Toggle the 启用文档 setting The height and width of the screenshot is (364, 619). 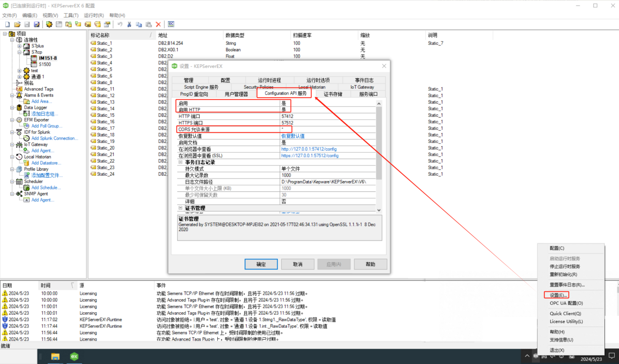tap(317, 143)
